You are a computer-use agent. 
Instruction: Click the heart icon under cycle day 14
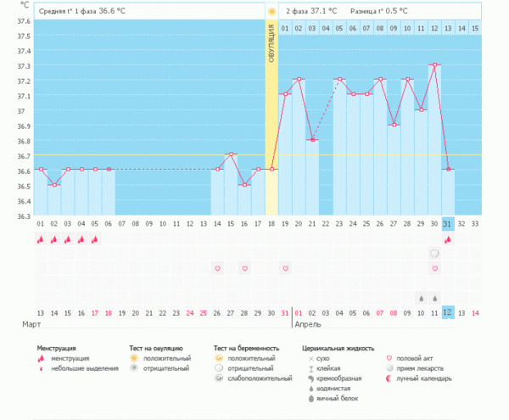217,269
